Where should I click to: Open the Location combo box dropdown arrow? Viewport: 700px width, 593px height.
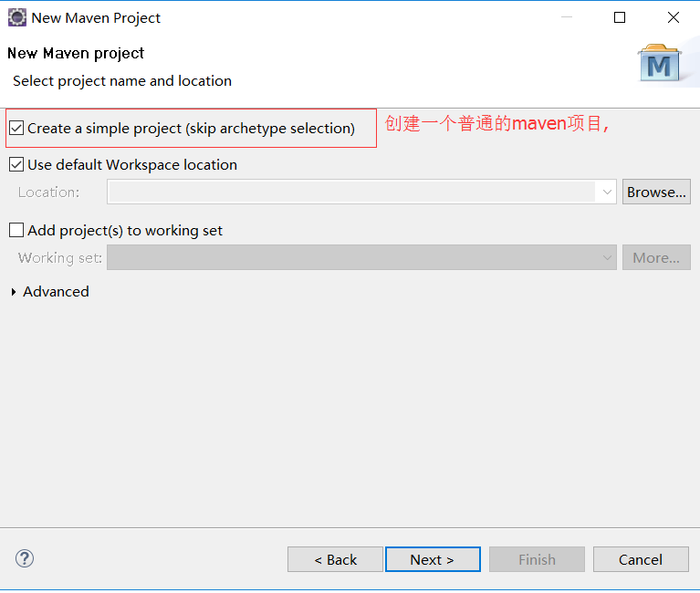607,192
